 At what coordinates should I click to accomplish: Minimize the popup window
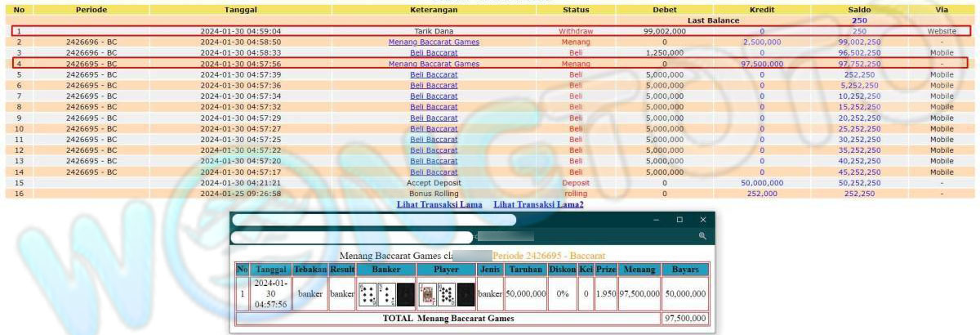(x=655, y=220)
